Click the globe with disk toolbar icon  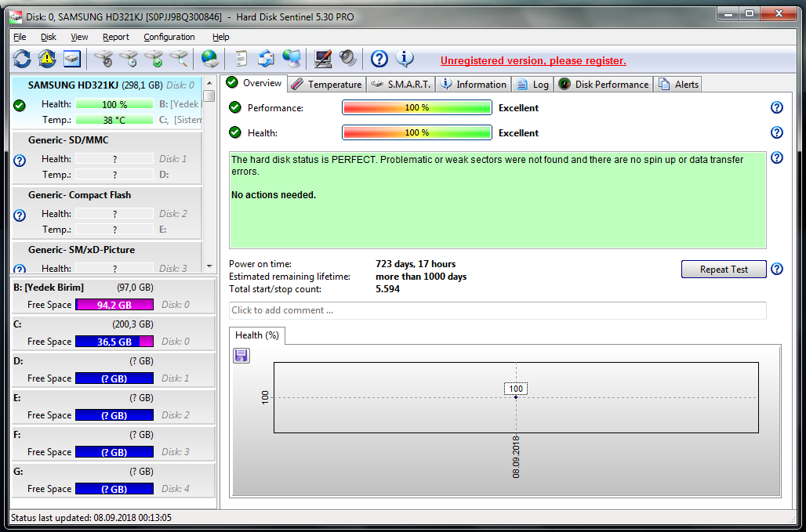pos(209,59)
